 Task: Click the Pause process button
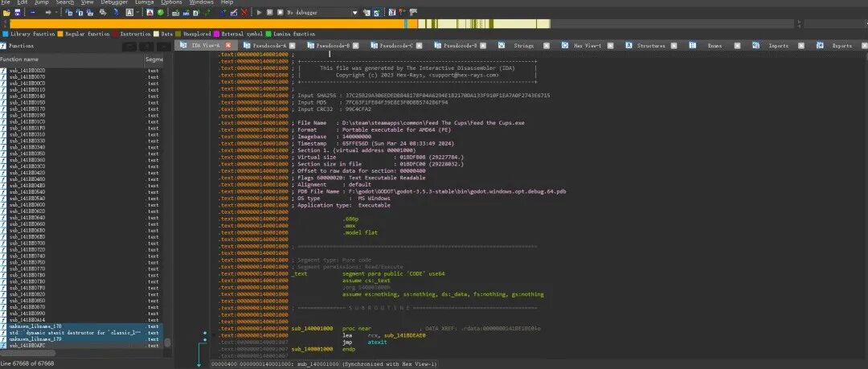coord(269,12)
